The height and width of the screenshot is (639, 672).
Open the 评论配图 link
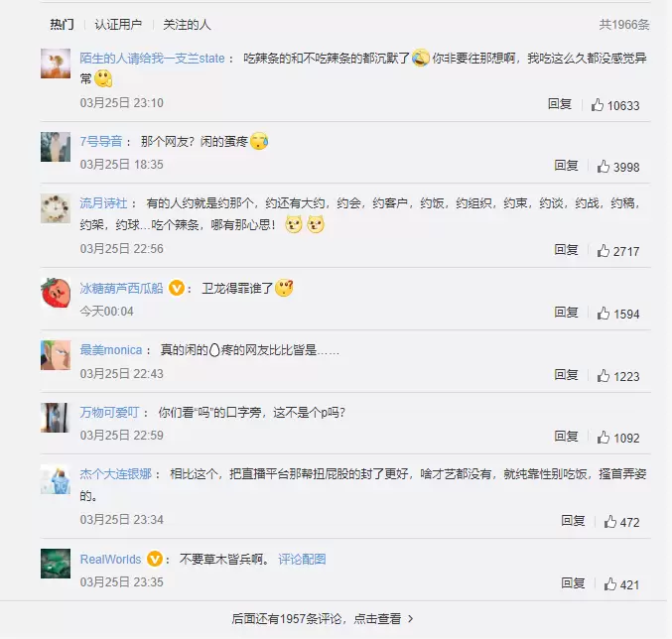pos(302,559)
